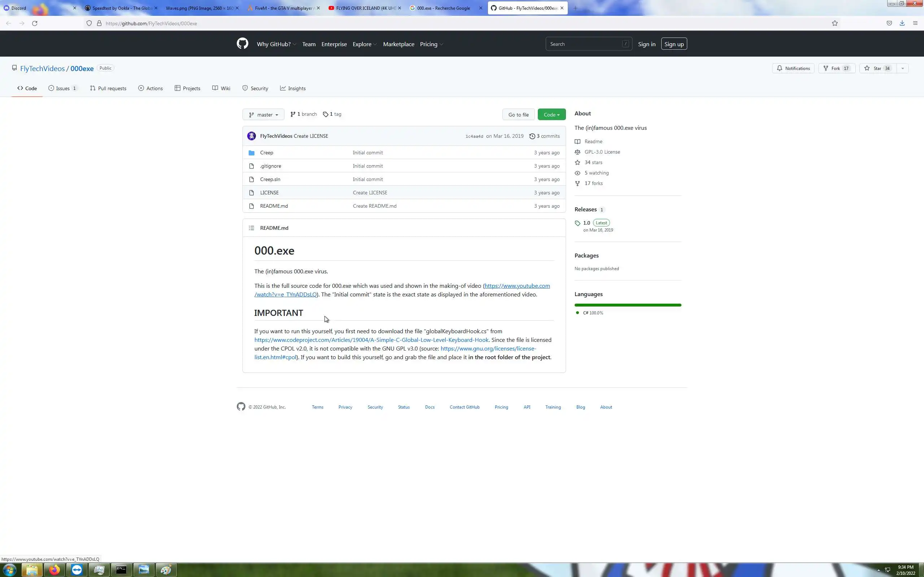Switch to the Issues tab
924x577 pixels.
pyautogui.click(x=62, y=88)
